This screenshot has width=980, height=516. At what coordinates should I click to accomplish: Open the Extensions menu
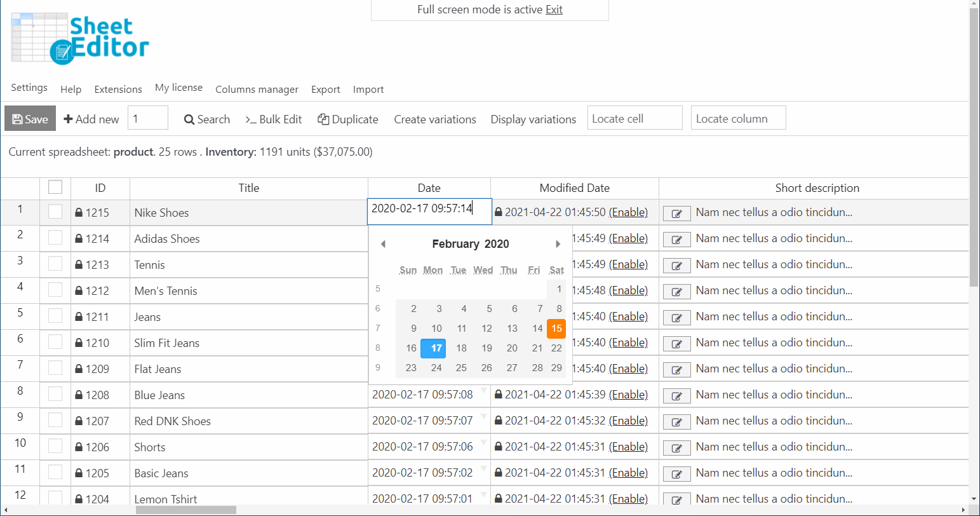118,90
